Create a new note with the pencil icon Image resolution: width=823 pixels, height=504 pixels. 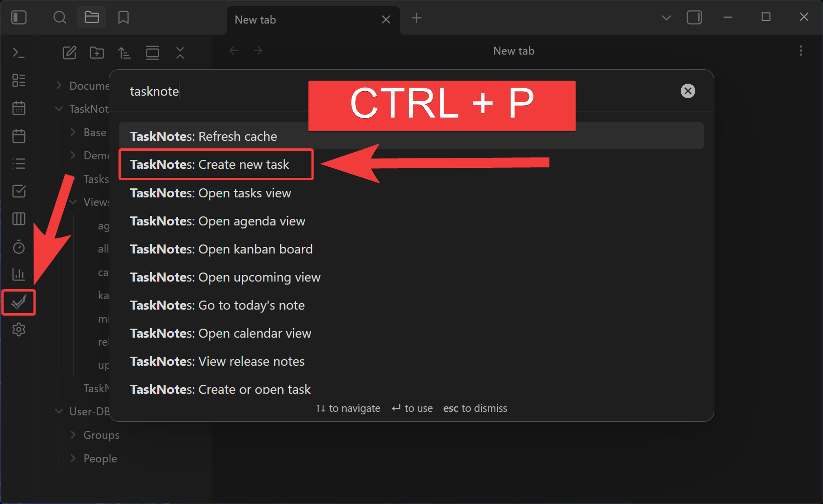pyautogui.click(x=70, y=53)
